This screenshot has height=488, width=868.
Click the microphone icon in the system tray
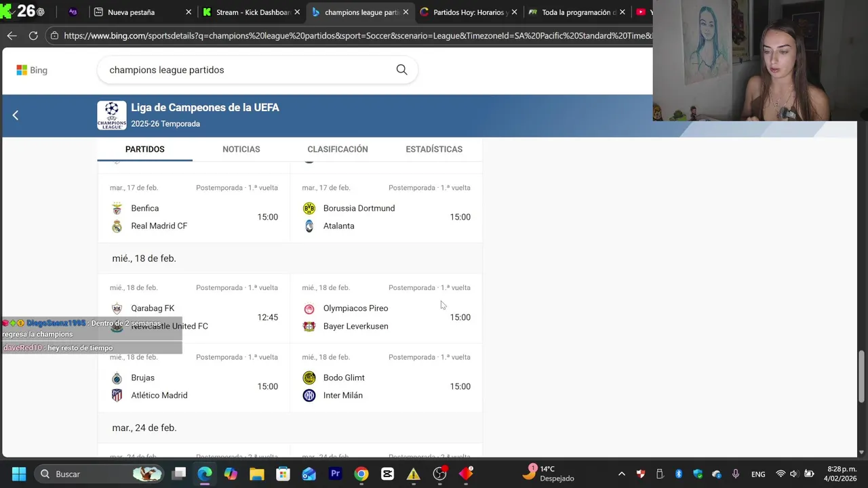[x=736, y=474]
